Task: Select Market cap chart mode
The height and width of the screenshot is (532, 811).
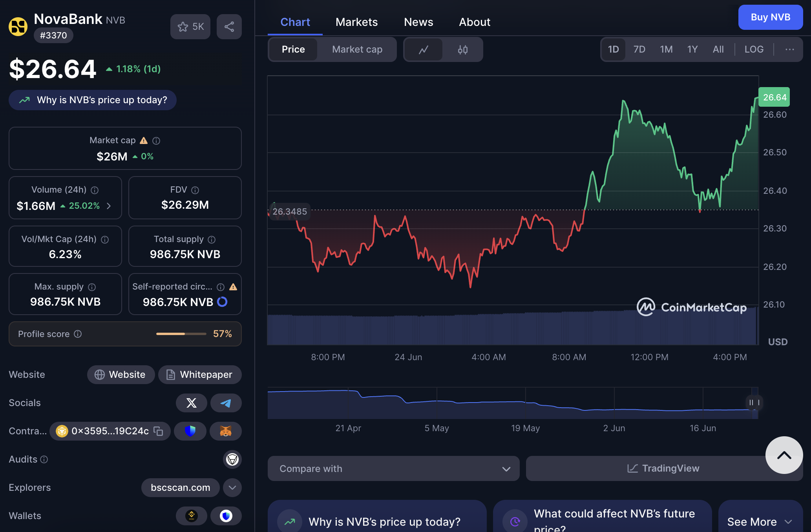Action: tap(357, 49)
